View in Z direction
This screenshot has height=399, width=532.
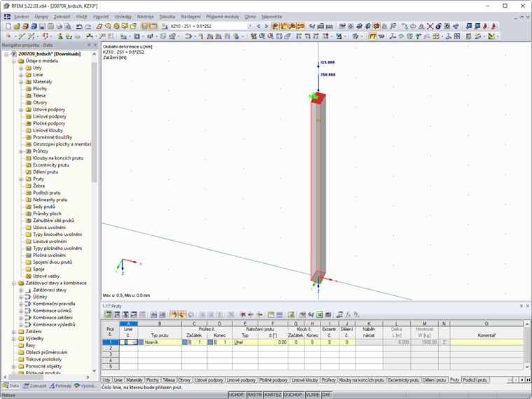[316, 36]
